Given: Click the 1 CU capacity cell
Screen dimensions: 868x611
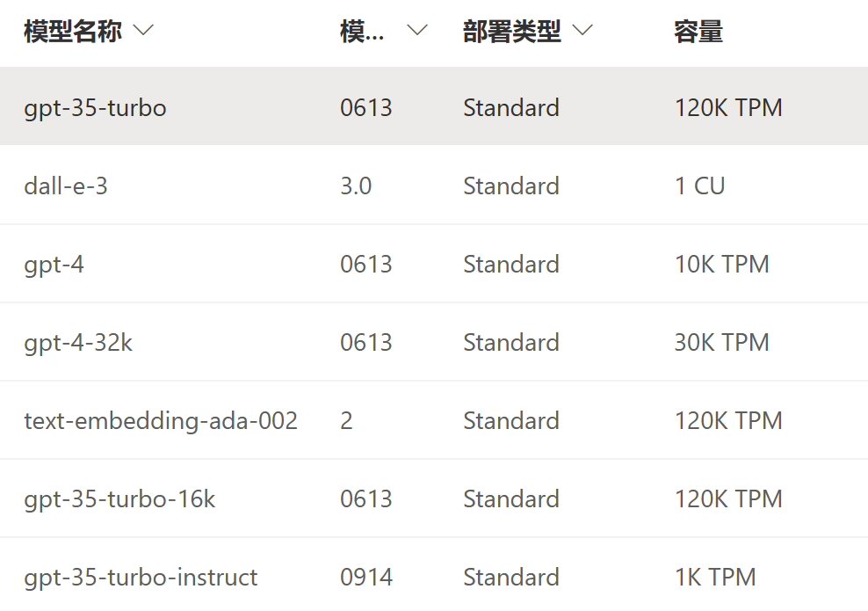Looking at the screenshot, I should tap(699, 186).
